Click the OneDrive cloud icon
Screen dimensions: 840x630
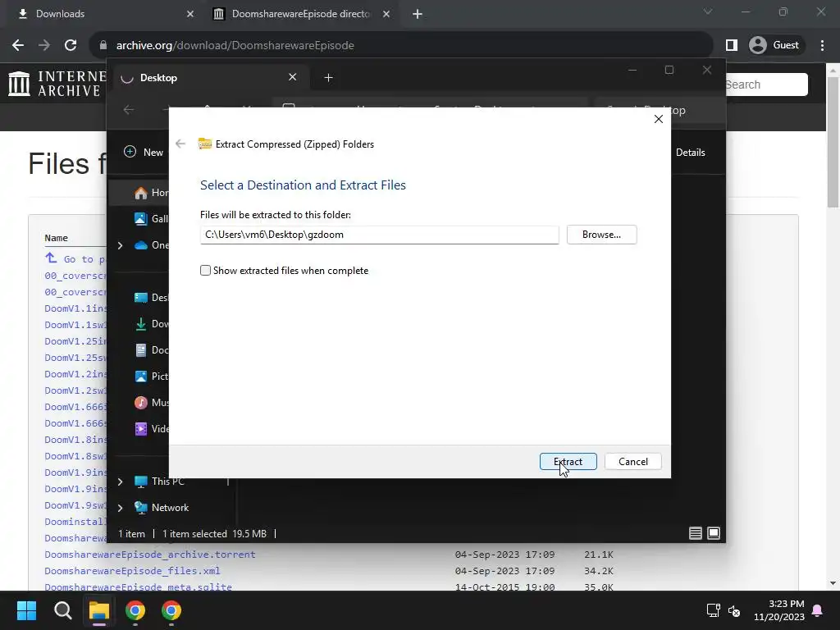(141, 245)
